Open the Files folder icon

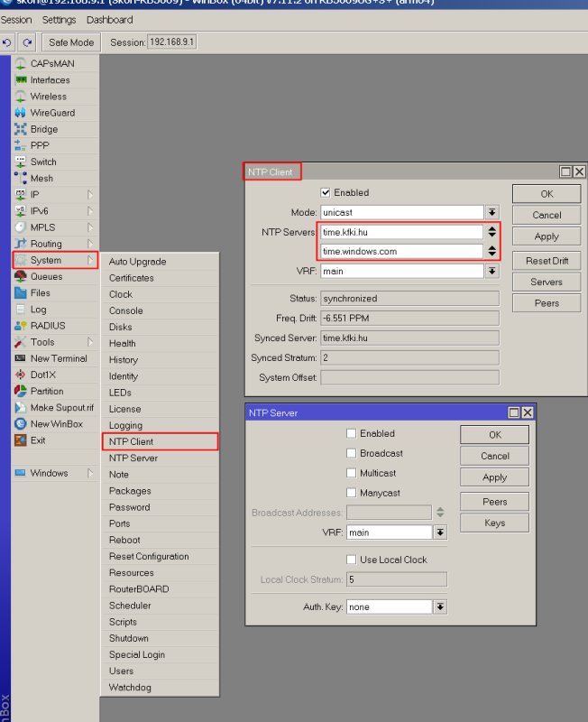(21, 292)
